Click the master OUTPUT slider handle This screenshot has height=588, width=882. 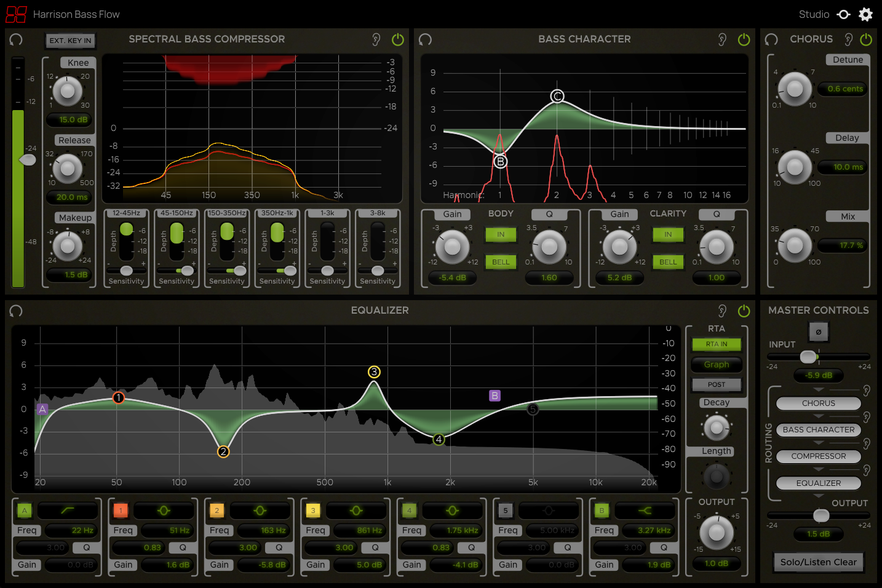[x=821, y=515]
